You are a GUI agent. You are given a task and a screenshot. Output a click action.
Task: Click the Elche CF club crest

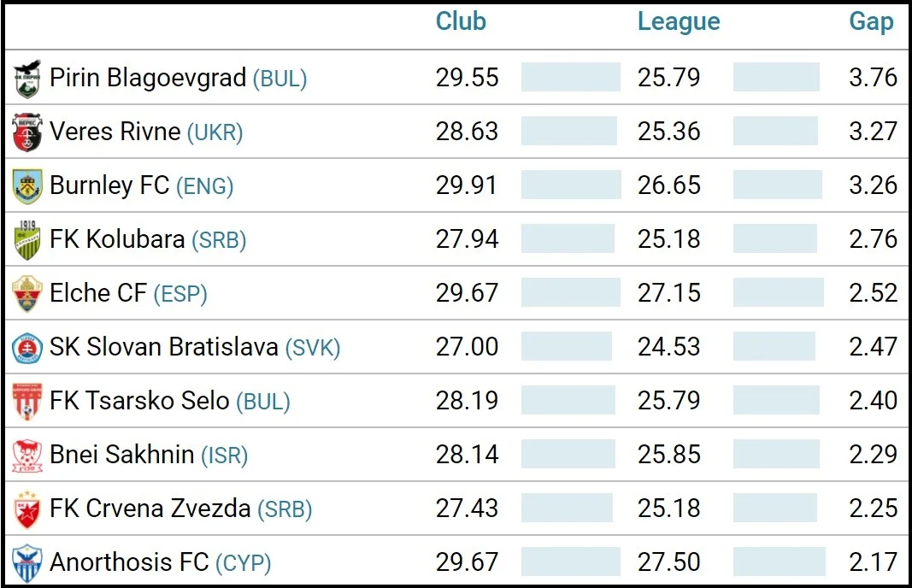point(27,294)
